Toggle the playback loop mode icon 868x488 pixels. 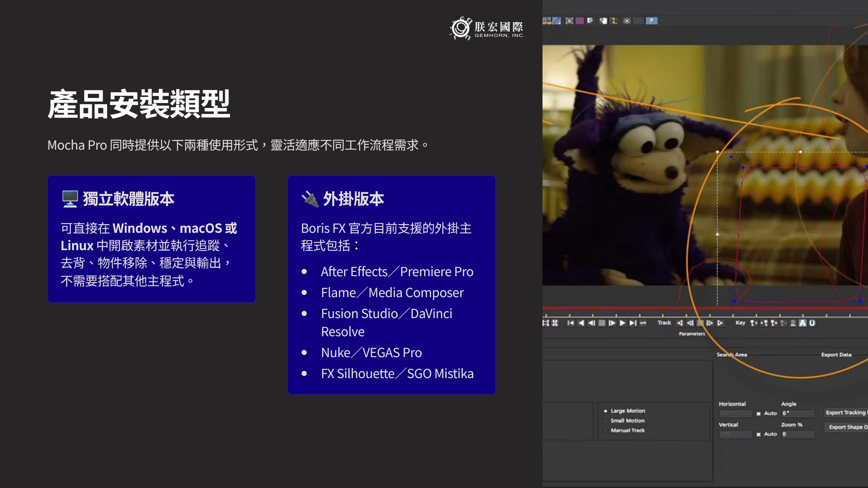click(643, 323)
